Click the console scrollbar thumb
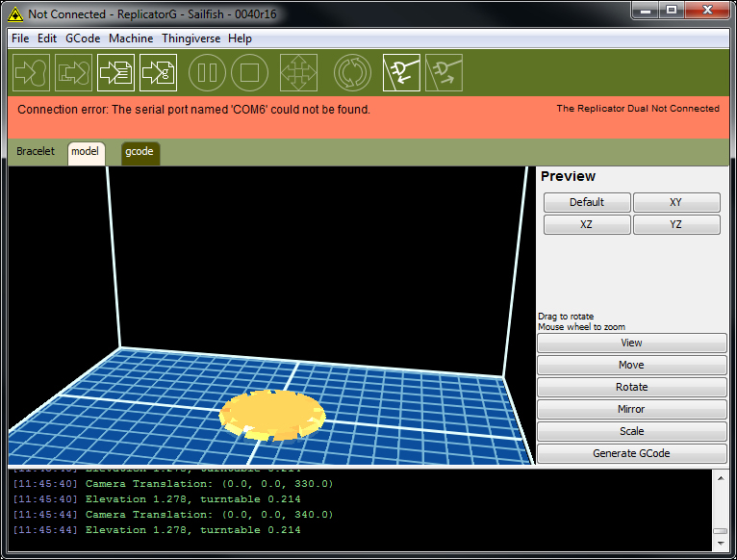This screenshot has height=560, width=737. pos(721,531)
